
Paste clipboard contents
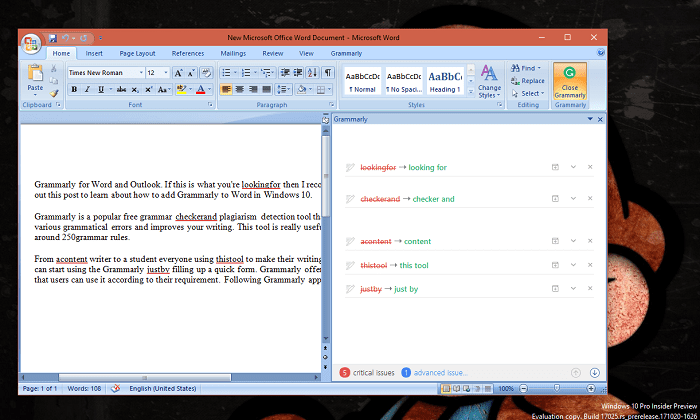[35, 79]
